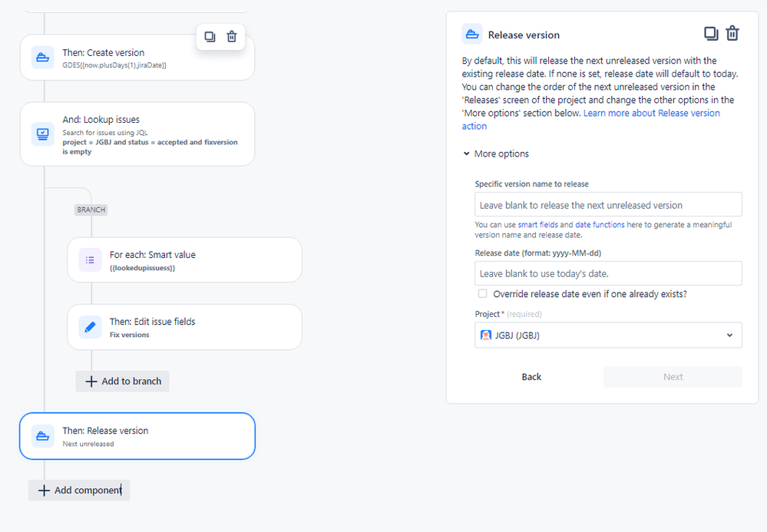Open the date functions link
The width and height of the screenshot is (767, 532).
(600, 225)
